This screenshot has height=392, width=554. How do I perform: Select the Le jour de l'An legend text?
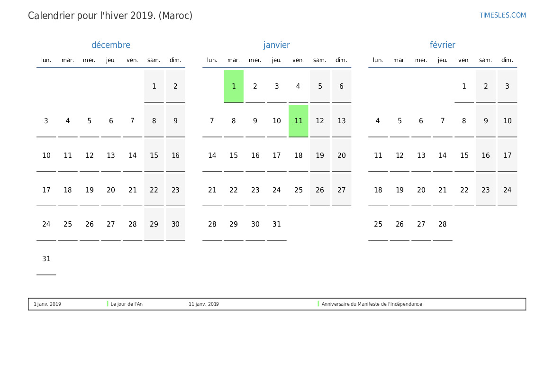pyautogui.click(x=127, y=304)
